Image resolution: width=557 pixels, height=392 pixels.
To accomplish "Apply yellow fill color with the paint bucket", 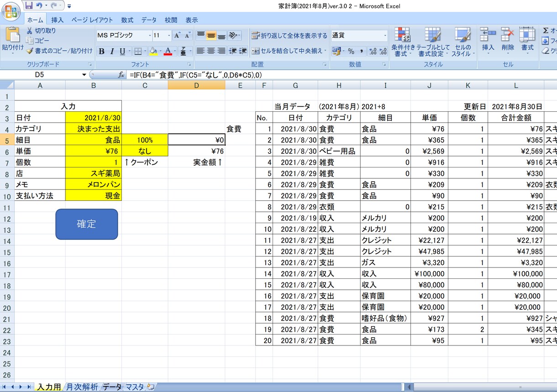I will tap(153, 51).
